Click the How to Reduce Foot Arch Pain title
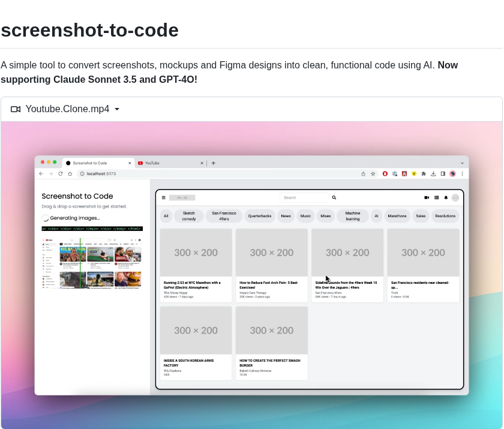Viewport: 504px width, 429px height. tap(268, 285)
